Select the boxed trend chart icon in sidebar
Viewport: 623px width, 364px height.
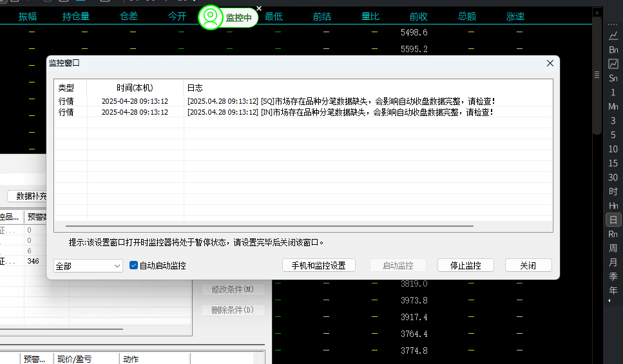pos(613,64)
